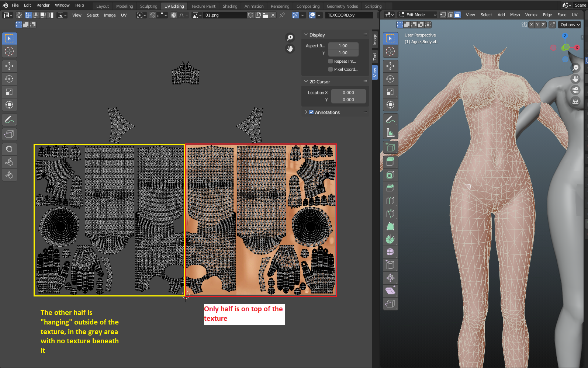Select the Annotate tool in UV editor
This screenshot has height=368, width=588.
[x=9, y=119]
